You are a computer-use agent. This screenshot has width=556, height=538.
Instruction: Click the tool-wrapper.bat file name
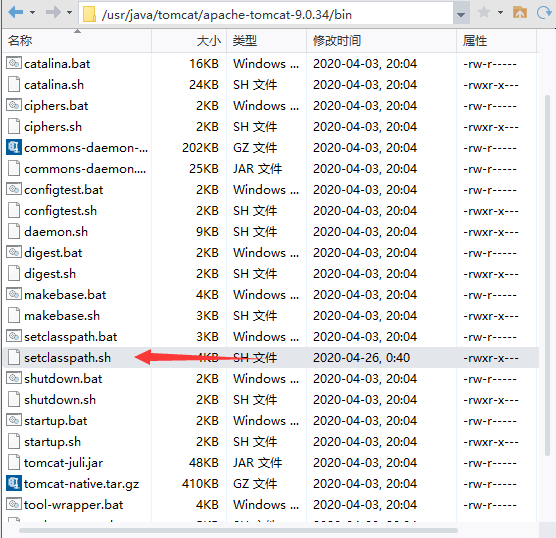coord(73,505)
